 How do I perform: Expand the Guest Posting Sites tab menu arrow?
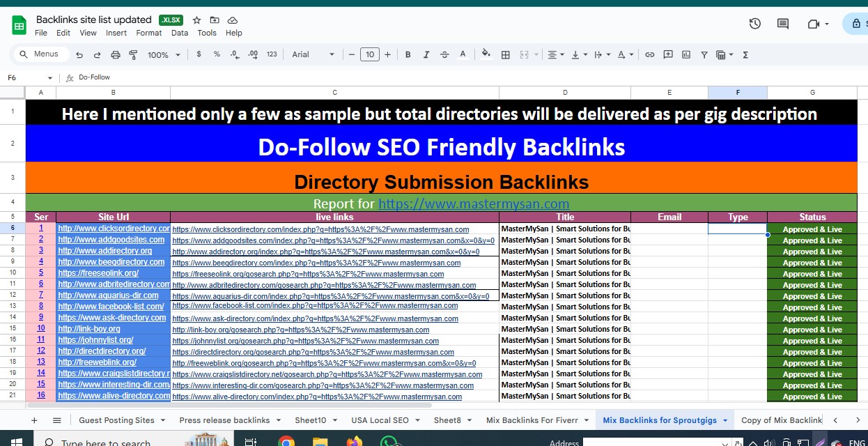click(163, 420)
